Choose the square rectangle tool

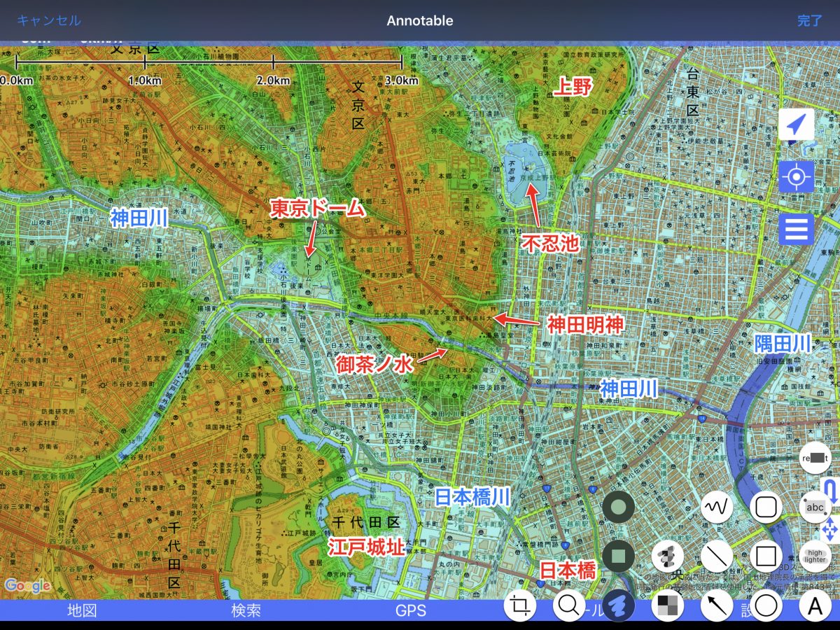tap(766, 556)
